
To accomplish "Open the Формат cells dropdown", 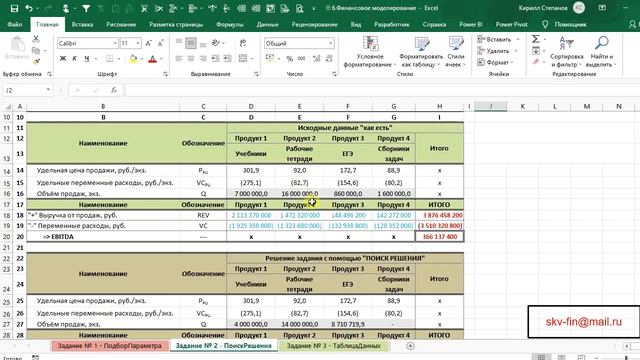I will click(x=512, y=62).
